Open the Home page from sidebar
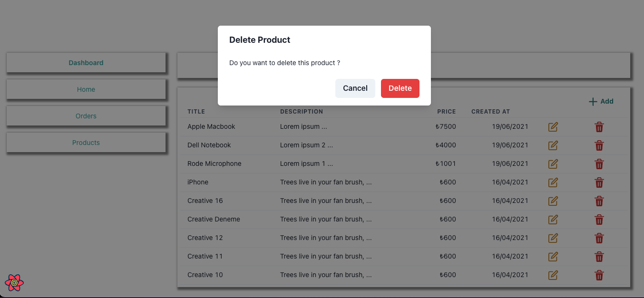Image resolution: width=644 pixels, height=298 pixels. pyautogui.click(x=86, y=89)
